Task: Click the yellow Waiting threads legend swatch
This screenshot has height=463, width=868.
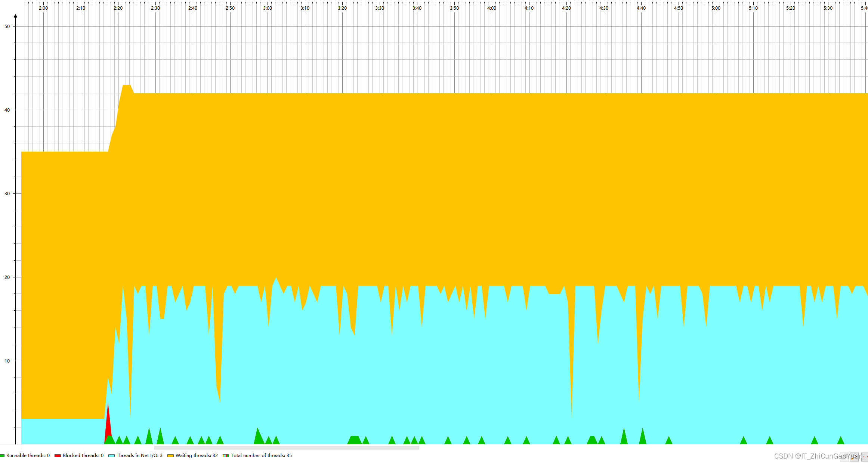Action: (170, 456)
